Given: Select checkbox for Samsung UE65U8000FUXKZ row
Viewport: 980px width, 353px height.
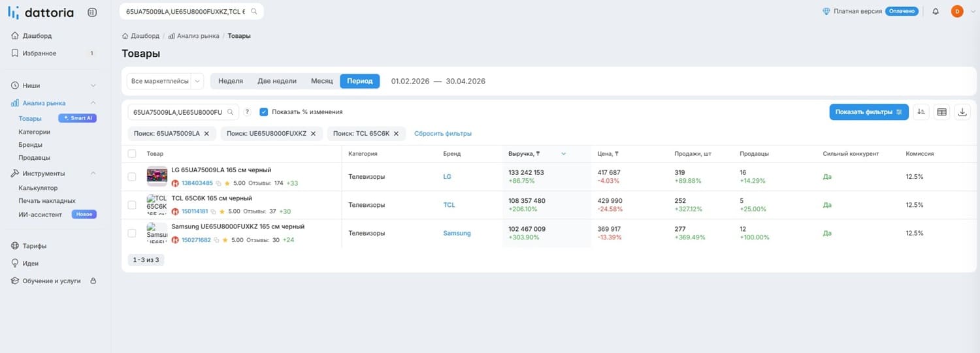Looking at the screenshot, I should tap(132, 233).
